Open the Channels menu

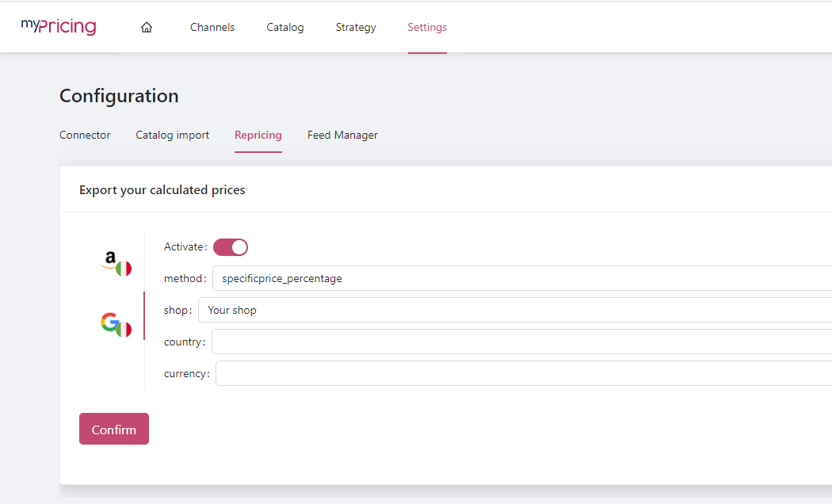pos(212,27)
